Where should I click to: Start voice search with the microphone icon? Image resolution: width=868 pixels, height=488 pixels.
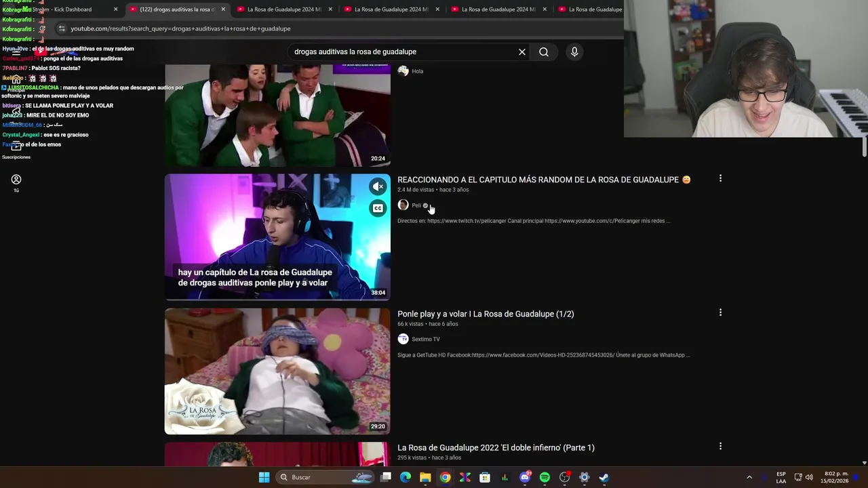pos(574,52)
